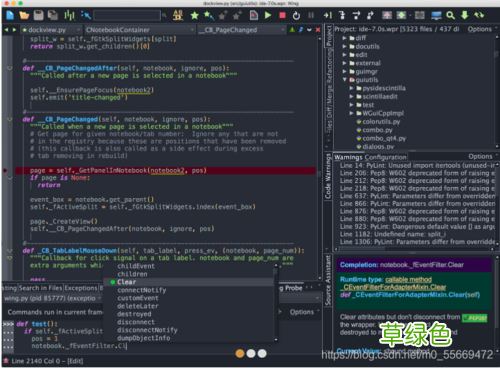Expand the diff folder in Project

click(344, 38)
